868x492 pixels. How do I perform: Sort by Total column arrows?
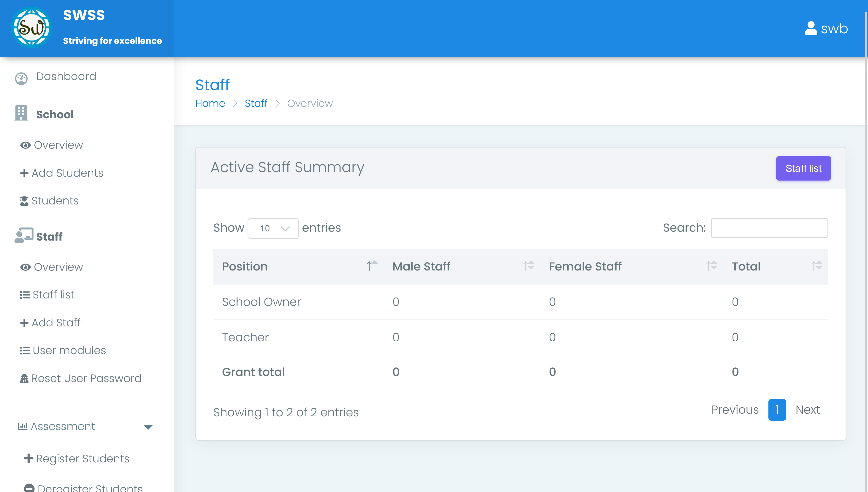coord(817,266)
